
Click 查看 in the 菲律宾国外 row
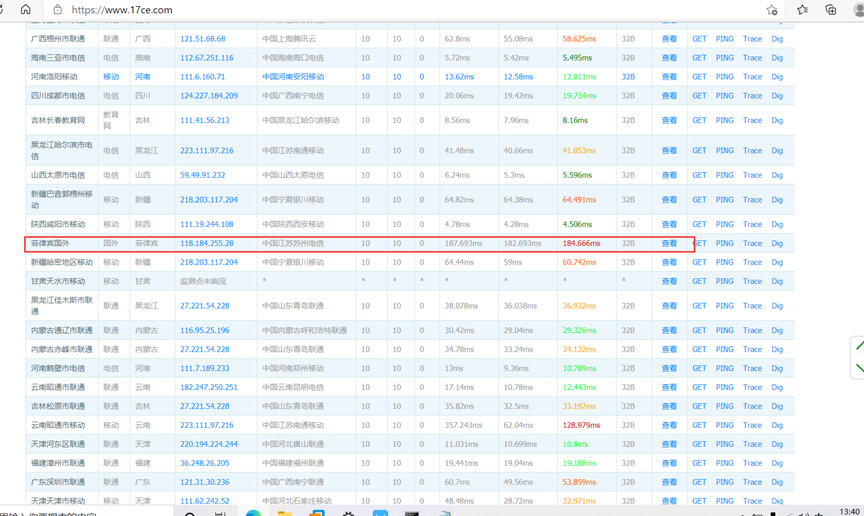click(x=669, y=243)
